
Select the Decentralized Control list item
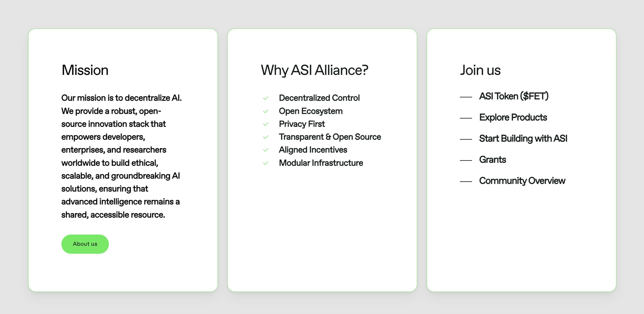click(319, 98)
